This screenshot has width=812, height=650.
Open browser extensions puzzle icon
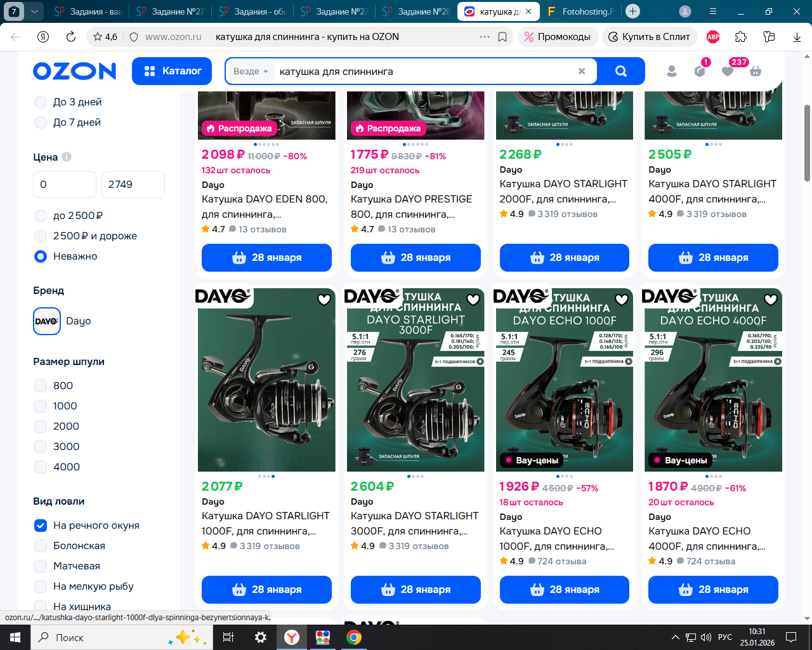[741, 37]
